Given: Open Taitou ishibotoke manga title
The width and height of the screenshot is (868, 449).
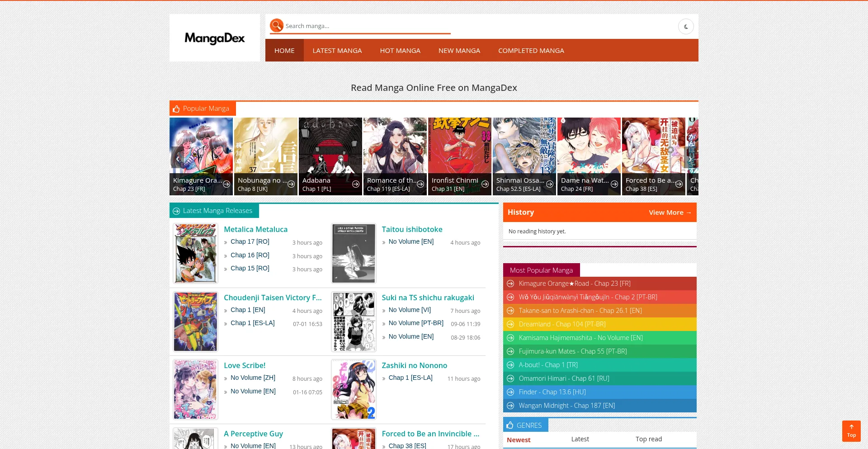Looking at the screenshot, I should click(412, 229).
